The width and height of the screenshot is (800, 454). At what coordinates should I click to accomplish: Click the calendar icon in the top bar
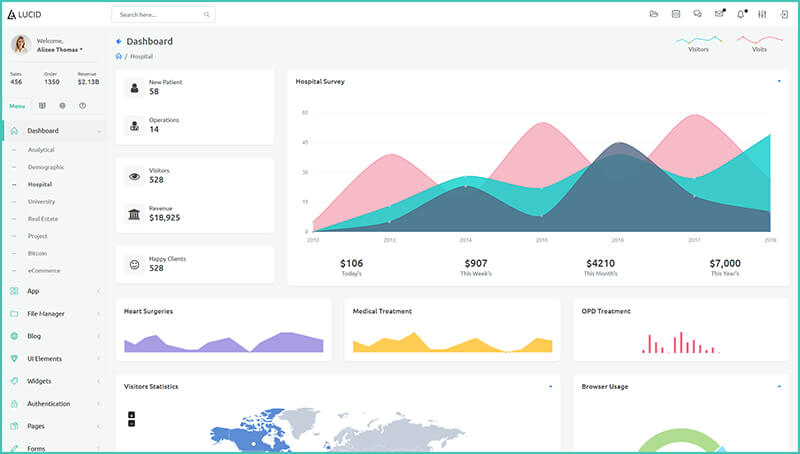pos(675,14)
